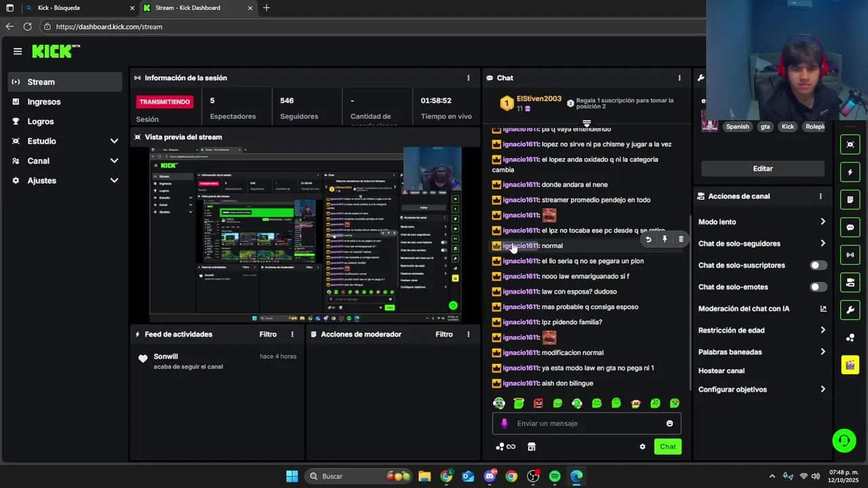Open the chat settings gear
The image size is (868, 488).
642,447
